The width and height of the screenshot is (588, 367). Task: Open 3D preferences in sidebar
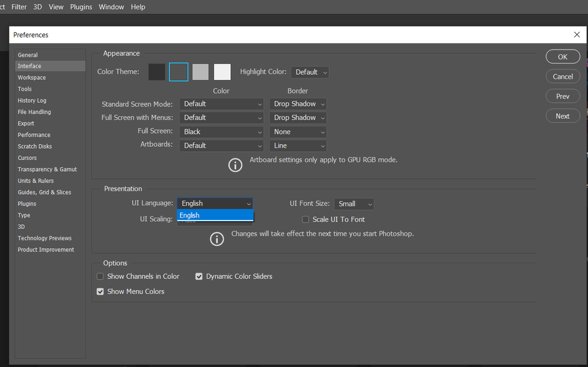(50, 227)
